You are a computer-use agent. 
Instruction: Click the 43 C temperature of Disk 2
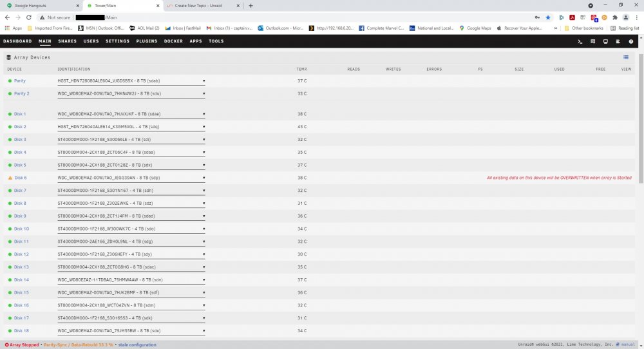tap(302, 127)
